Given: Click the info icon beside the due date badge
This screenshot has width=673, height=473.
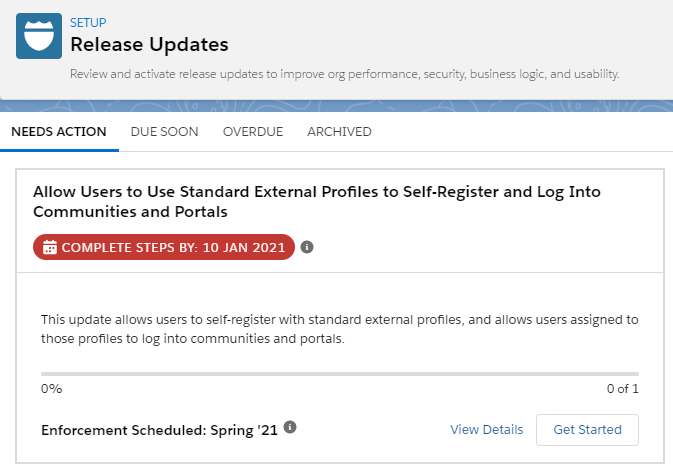Looking at the screenshot, I should tap(307, 247).
